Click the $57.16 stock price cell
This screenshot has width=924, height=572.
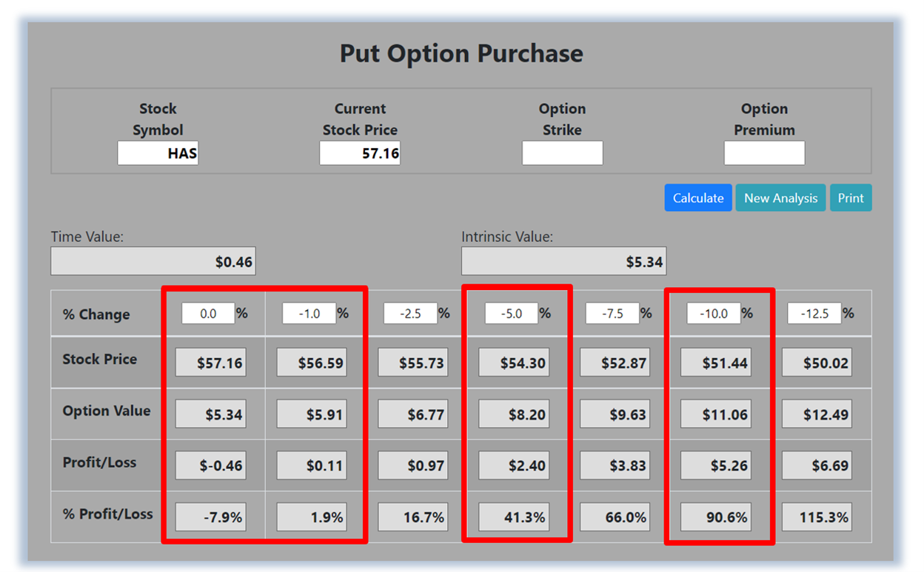coord(210,363)
